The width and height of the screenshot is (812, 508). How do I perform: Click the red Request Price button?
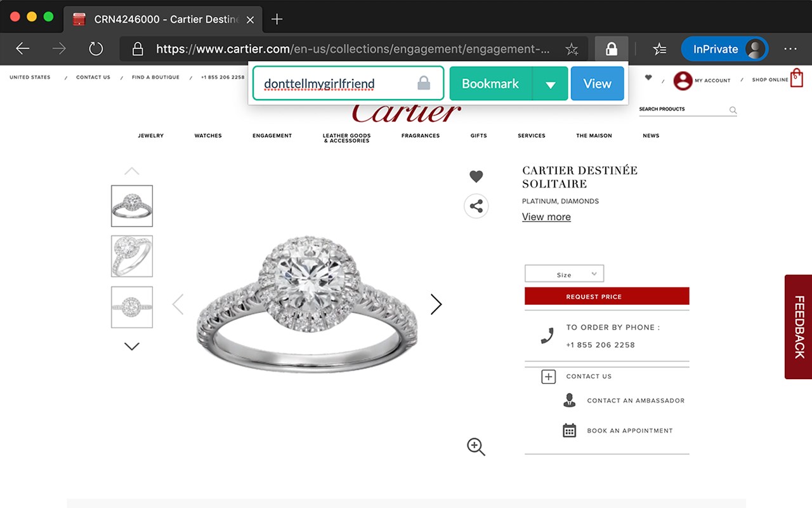pos(606,297)
